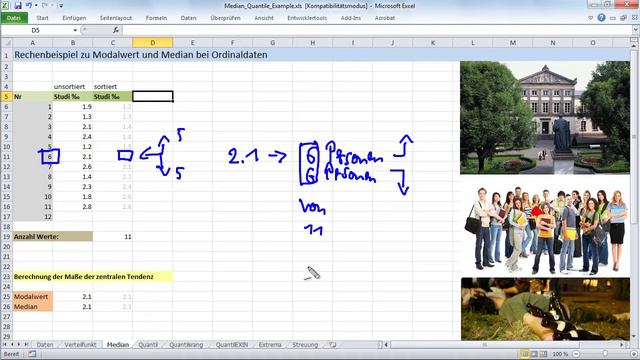Switch to the Entwicklertools ribbon tab
The width and height of the screenshot is (640, 360).
(x=307, y=18)
